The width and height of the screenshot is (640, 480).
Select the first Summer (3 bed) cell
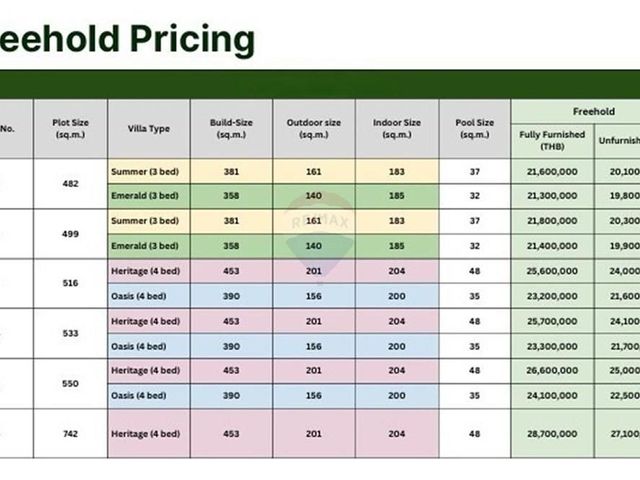(149, 171)
